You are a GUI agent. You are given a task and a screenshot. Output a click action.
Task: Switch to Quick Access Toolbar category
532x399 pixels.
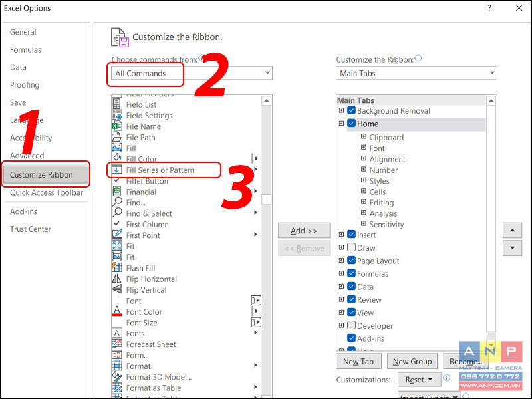47,193
